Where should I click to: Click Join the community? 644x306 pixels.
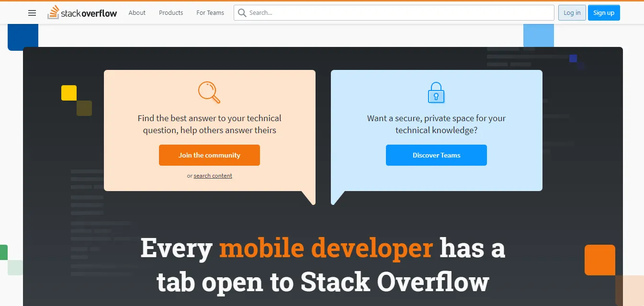click(x=209, y=155)
